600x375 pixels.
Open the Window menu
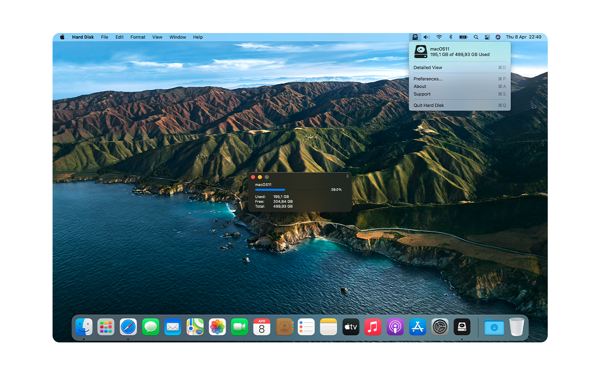[x=178, y=37]
